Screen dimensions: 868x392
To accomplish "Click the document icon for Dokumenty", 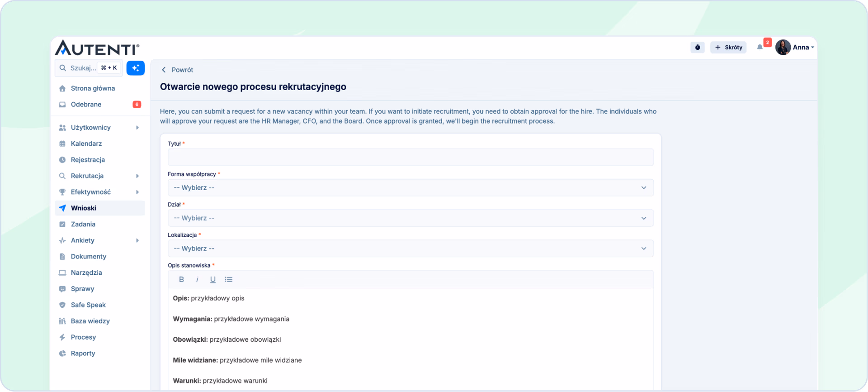I will (x=62, y=257).
